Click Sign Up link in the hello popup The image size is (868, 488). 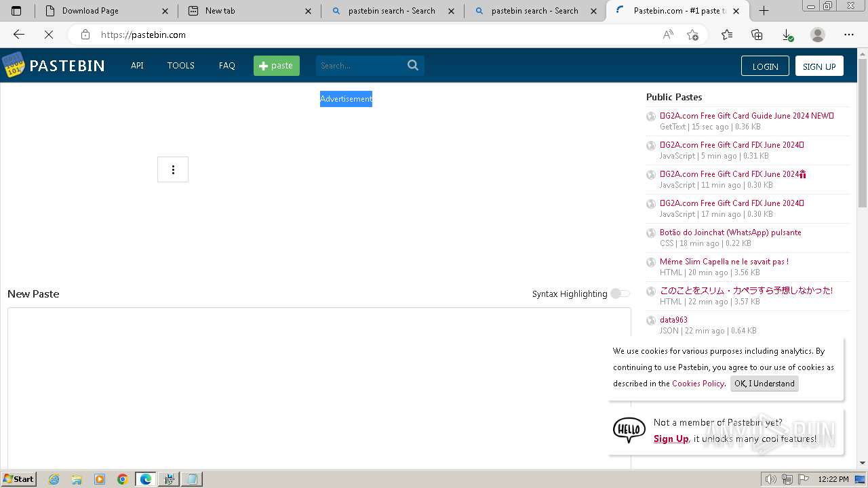671,439
